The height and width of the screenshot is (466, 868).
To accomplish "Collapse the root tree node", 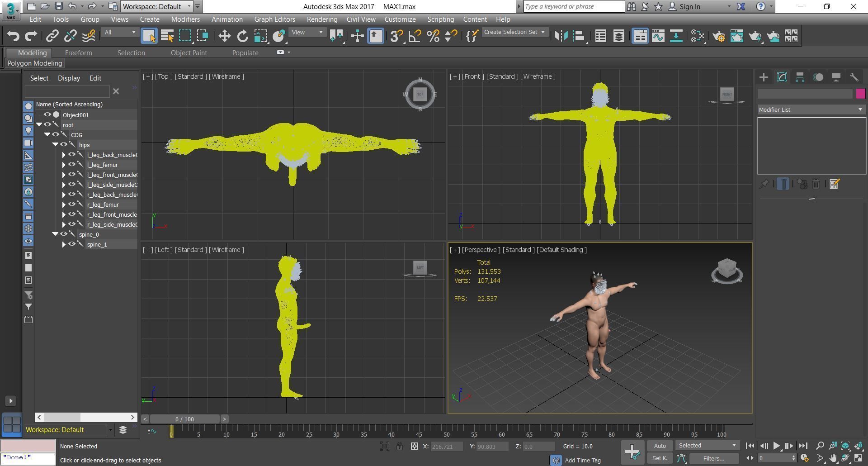I will point(39,124).
